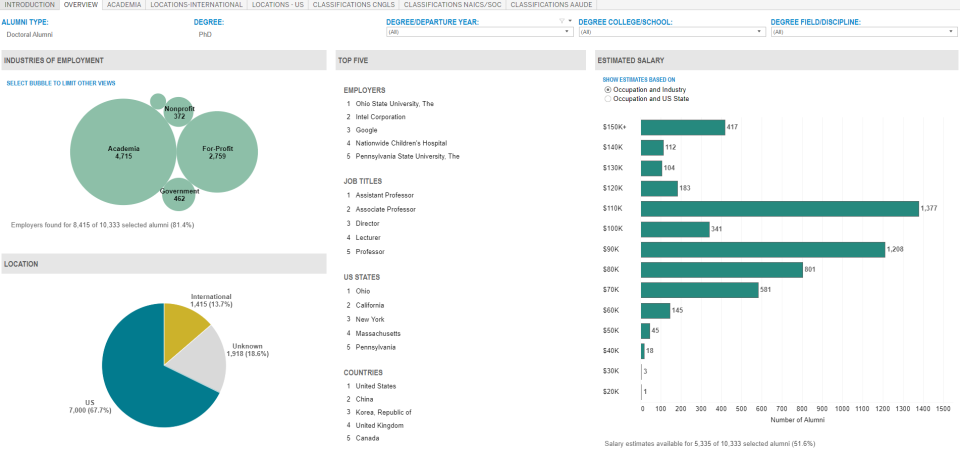The width and height of the screenshot is (960, 450).
Task: Open the Locations - US tab
Action: pos(278,4)
